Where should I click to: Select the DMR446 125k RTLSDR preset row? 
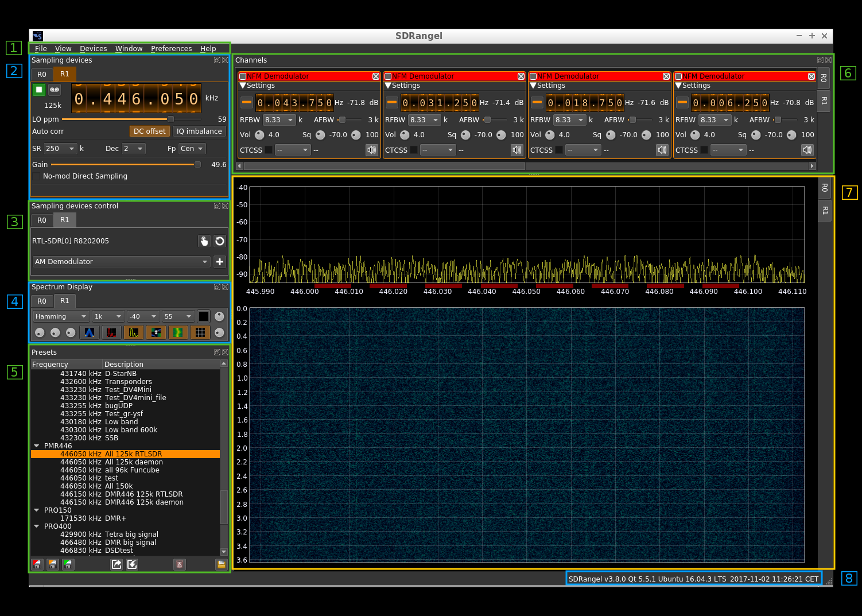click(x=125, y=494)
